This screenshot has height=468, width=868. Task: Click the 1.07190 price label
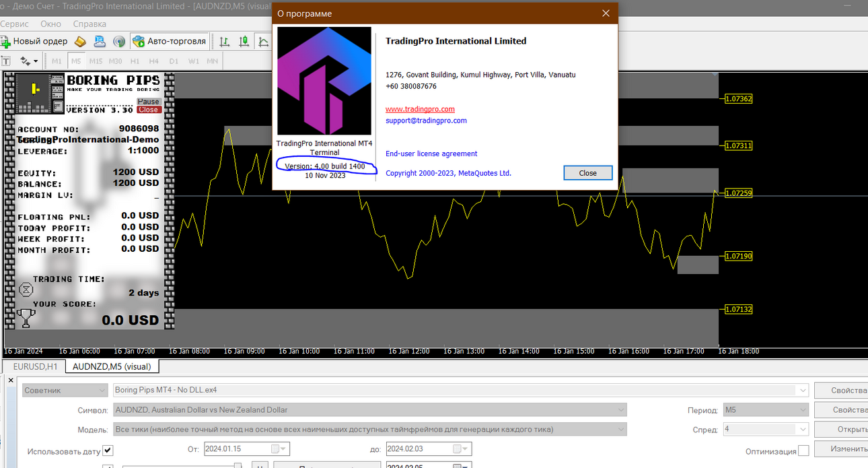[x=739, y=256]
